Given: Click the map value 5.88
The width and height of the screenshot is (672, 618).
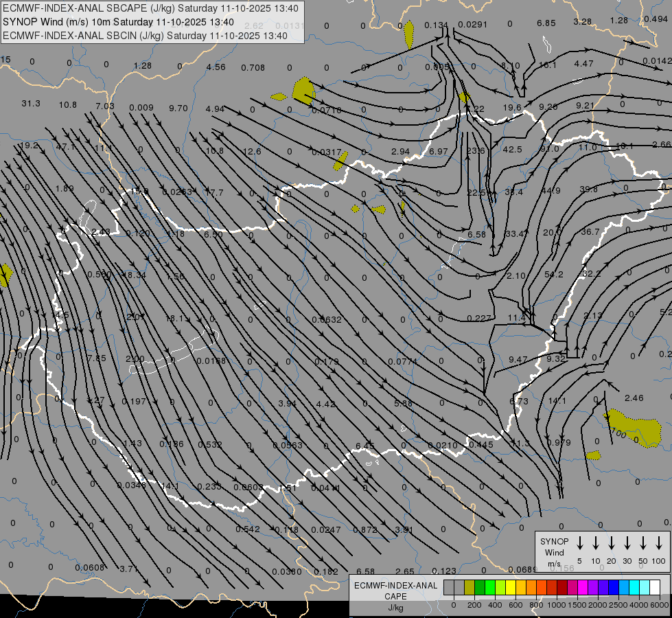Looking at the screenshot, I should pos(404,403).
